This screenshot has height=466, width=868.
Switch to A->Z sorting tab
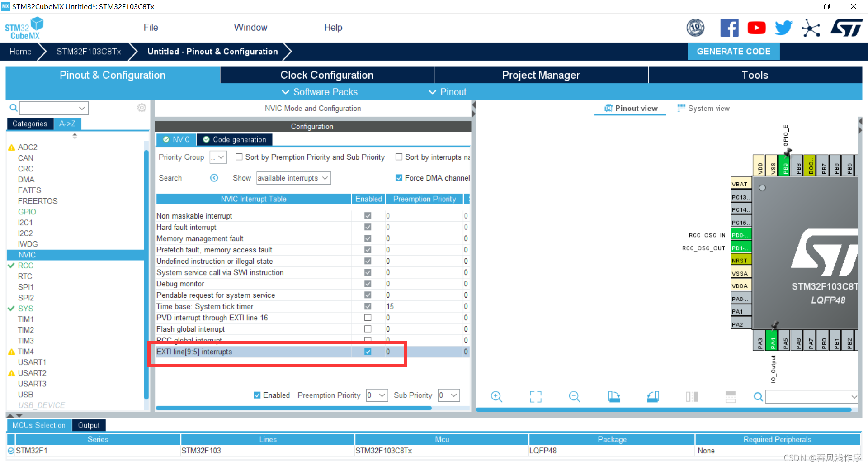click(67, 124)
